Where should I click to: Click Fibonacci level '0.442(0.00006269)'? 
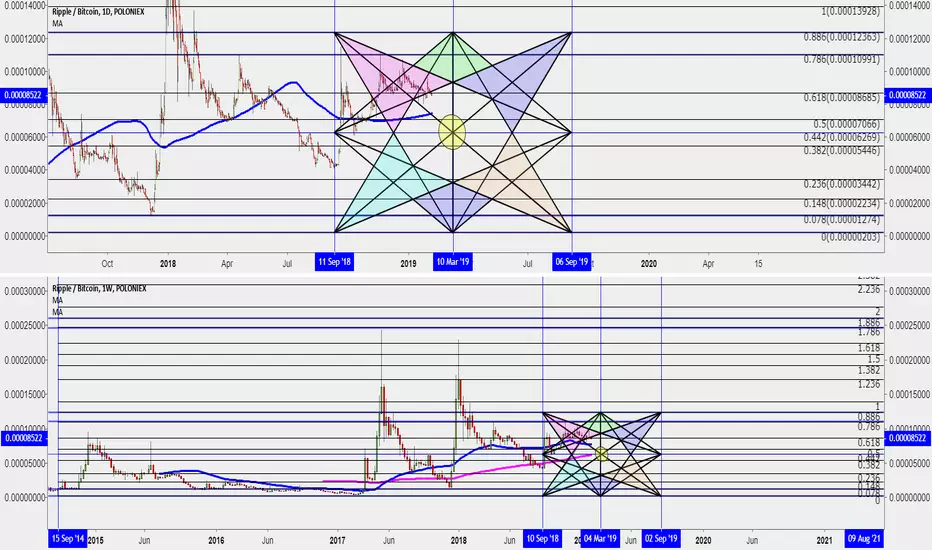tap(842, 137)
